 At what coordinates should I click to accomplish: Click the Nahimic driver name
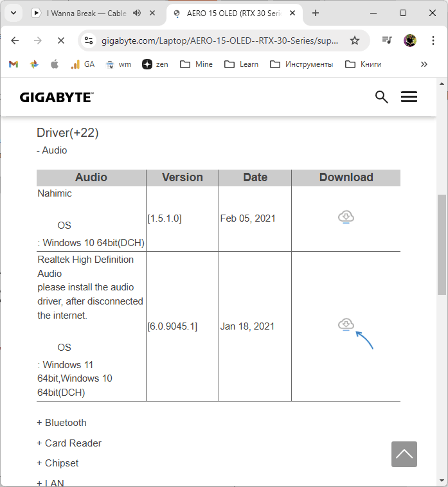pos(55,193)
